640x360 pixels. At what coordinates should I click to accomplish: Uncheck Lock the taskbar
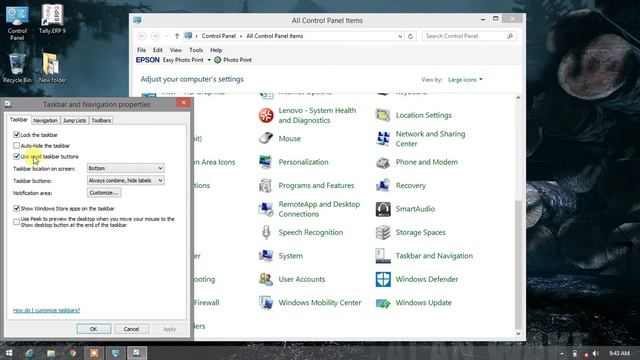coord(16,135)
